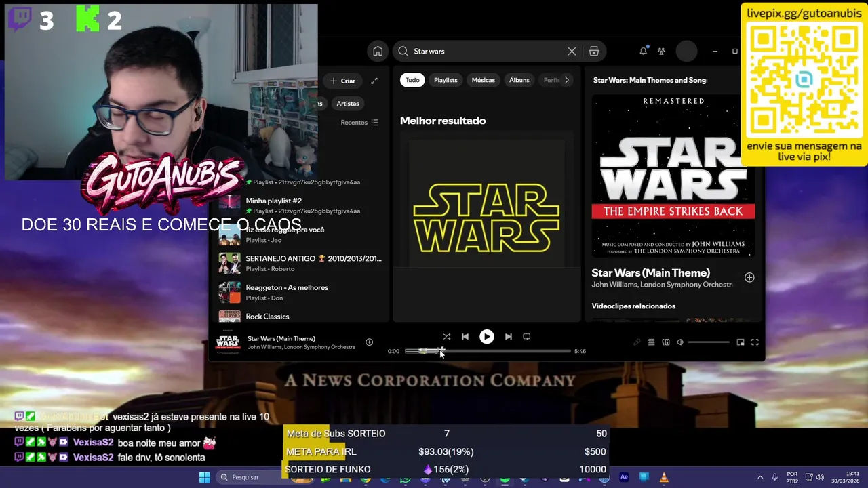Click the livepix QR code overlay
The image size is (868, 488).
click(x=804, y=79)
